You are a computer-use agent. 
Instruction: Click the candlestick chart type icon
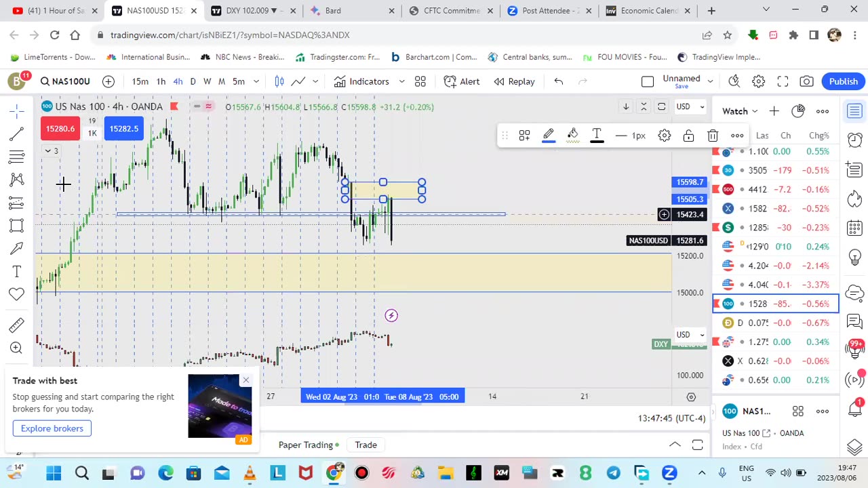(279, 81)
